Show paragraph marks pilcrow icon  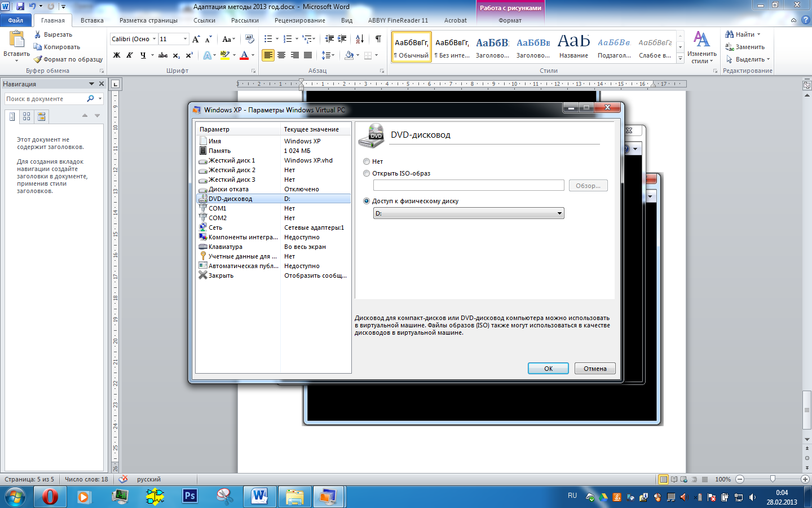pyautogui.click(x=378, y=39)
